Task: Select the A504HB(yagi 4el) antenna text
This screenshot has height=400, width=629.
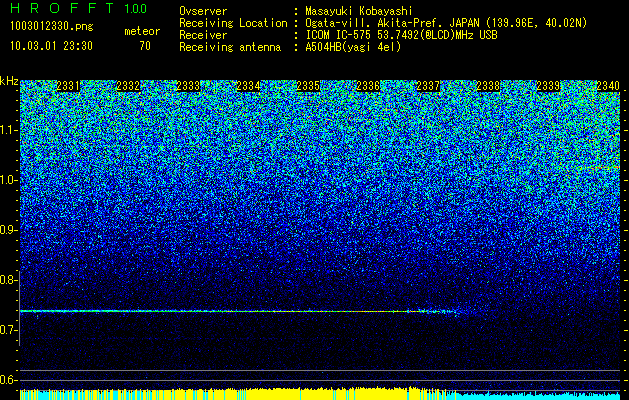Action: (x=353, y=47)
